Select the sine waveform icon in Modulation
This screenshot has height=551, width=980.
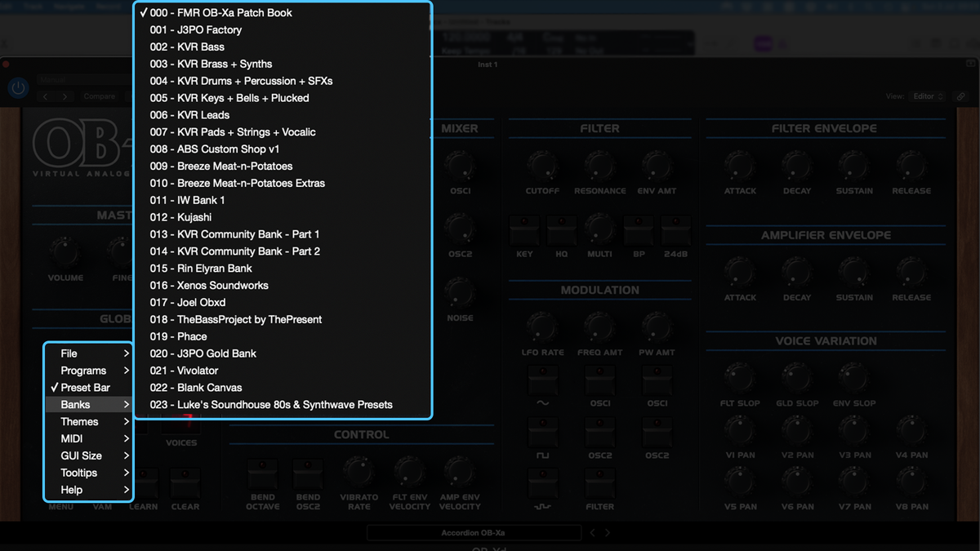tap(542, 380)
